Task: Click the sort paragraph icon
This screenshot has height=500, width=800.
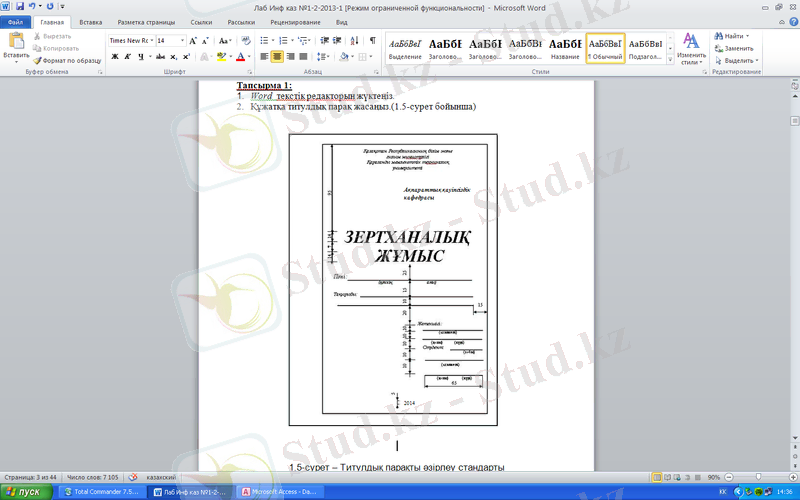Action: click(x=356, y=41)
